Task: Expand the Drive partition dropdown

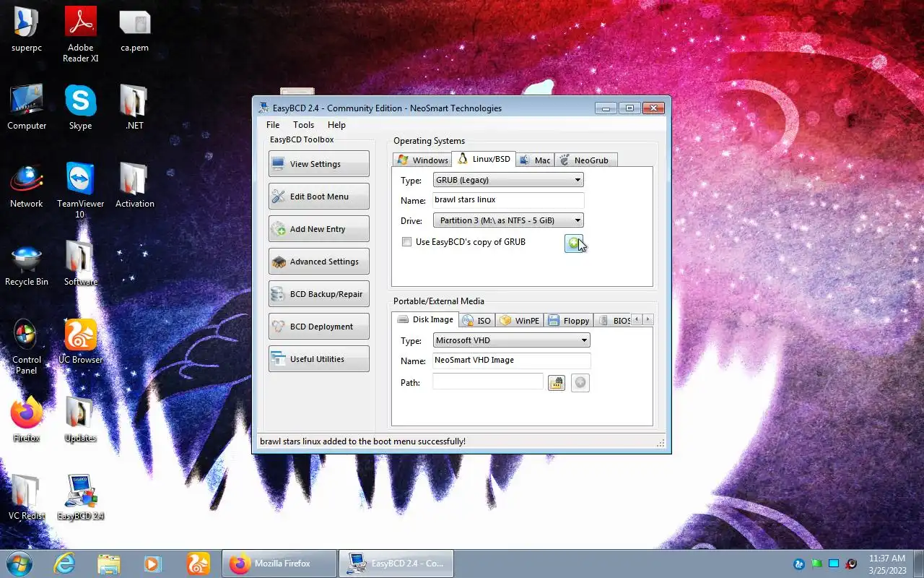Action: click(x=508, y=220)
